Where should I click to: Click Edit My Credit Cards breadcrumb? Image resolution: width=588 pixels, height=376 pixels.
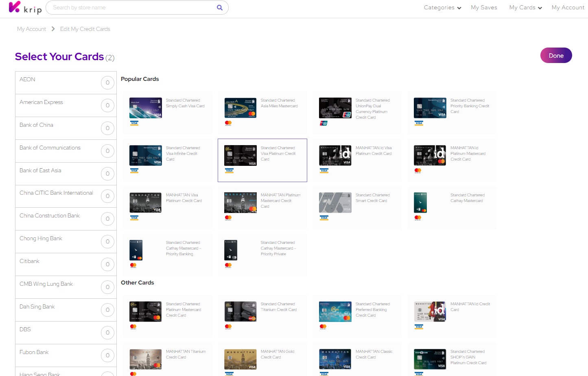(x=85, y=29)
